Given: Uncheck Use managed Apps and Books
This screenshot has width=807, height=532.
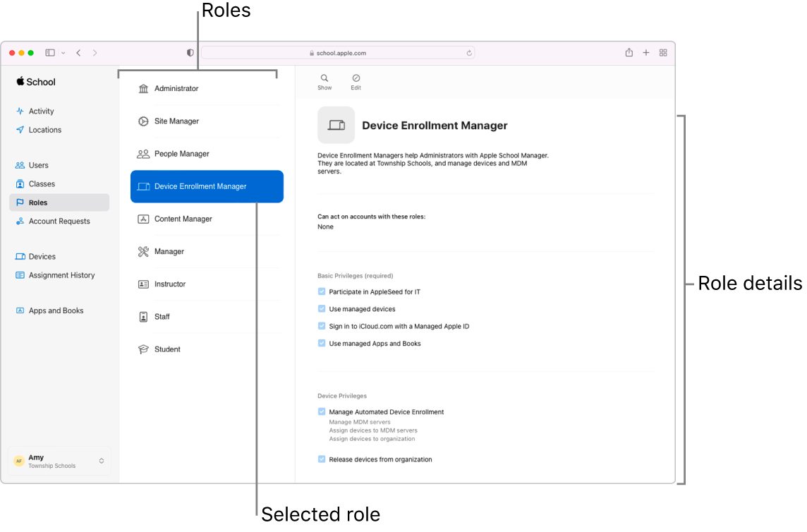Looking at the screenshot, I should [322, 343].
